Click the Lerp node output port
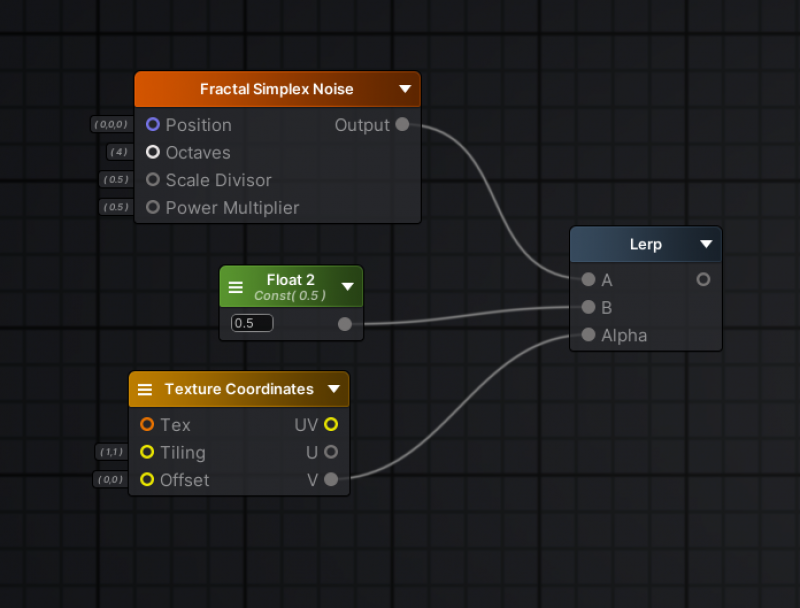This screenshot has height=608, width=800. [703, 280]
